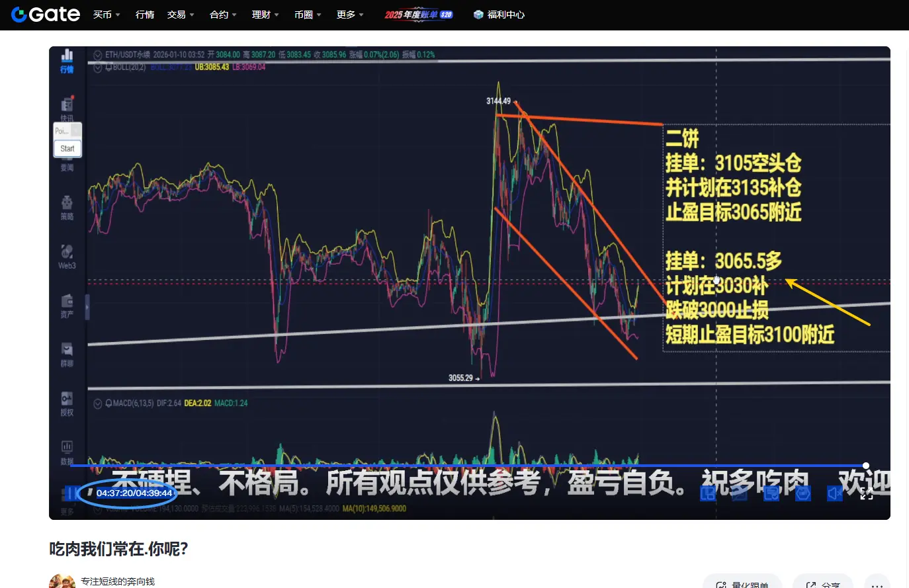Open the 2025年度账单 banner
The width and height of the screenshot is (909, 588).
click(419, 15)
